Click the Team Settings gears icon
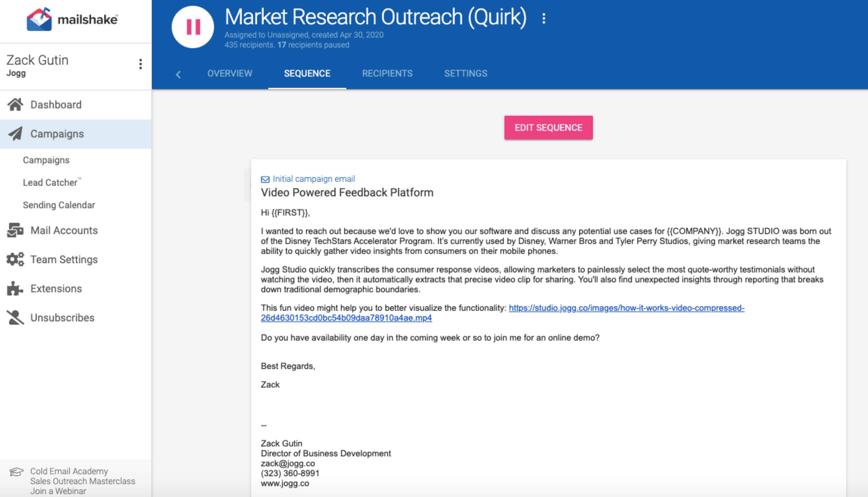 pyautogui.click(x=15, y=260)
